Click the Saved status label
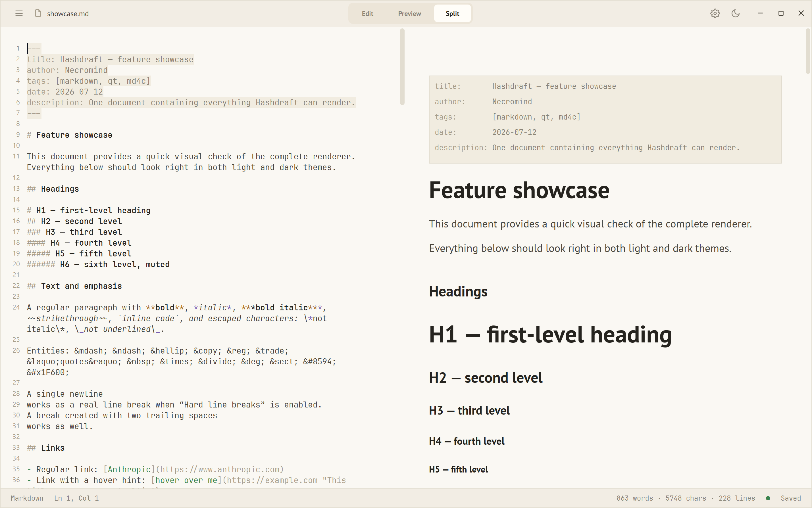Image resolution: width=812 pixels, height=508 pixels. click(x=791, y=498)
